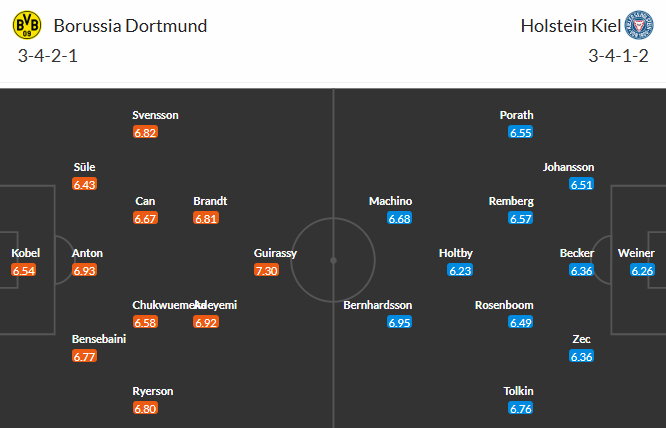The image size is (666, 428).
Task: Select player Brandt in midfield
Action: (x=210, y=201)
